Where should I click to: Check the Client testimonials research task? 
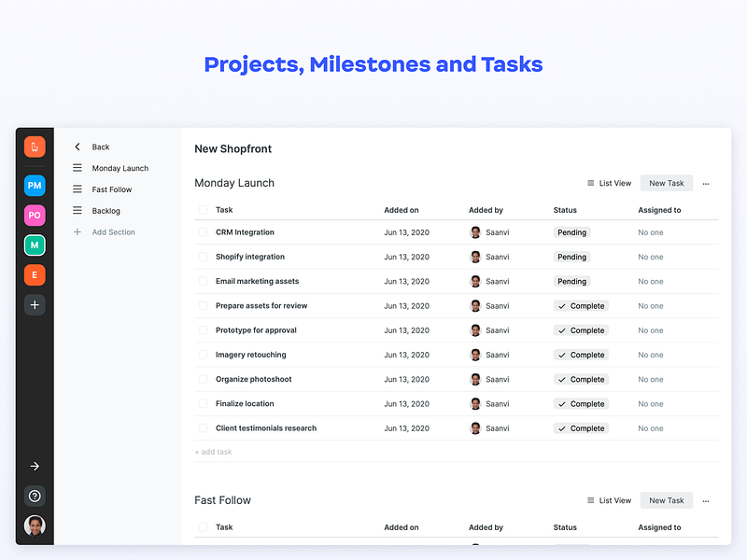point(203,428)
